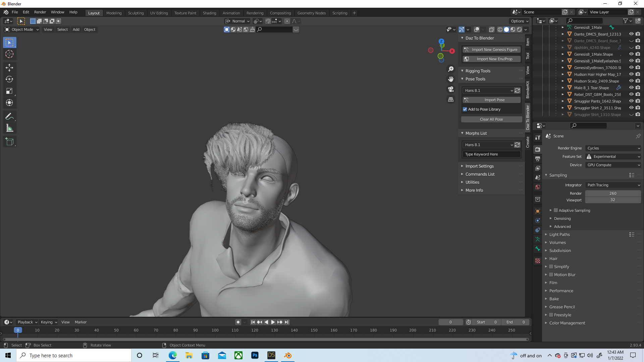
Task: Switch viewport to Wireframe shading mode
Action: 500,29
